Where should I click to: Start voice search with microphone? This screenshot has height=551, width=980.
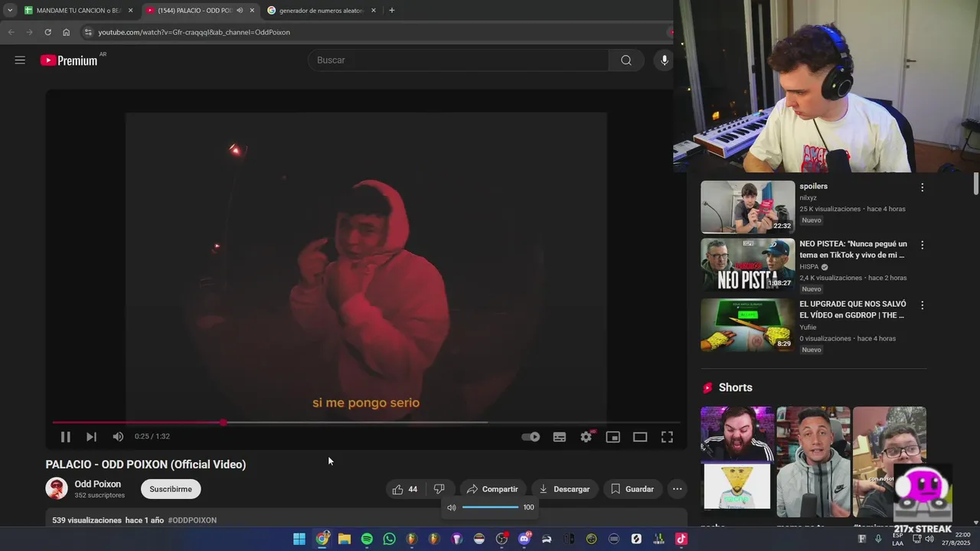664,60
